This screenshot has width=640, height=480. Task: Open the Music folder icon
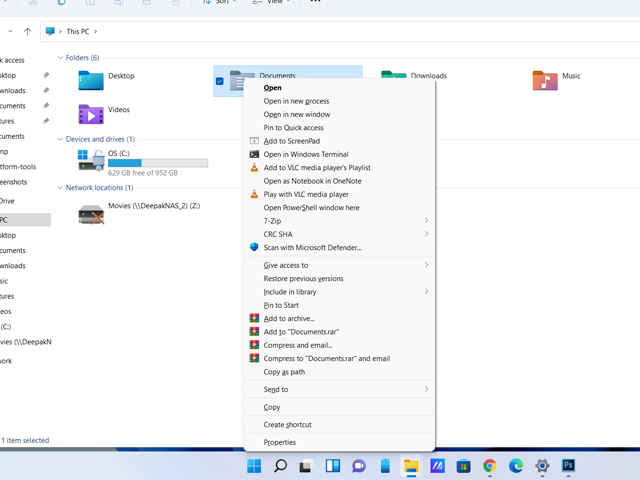545,80
